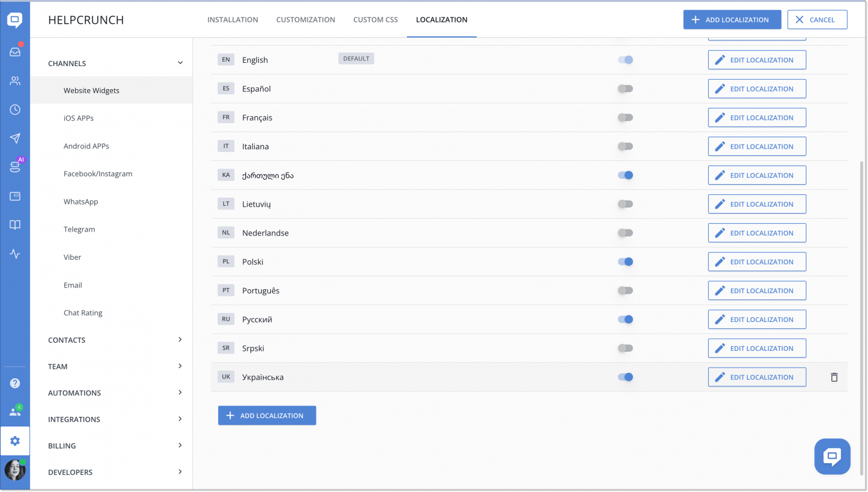Select the clock history icon in sidebar
Viewport: 868px width, 492px height.
pyautogui.click(x=15, y=110)
